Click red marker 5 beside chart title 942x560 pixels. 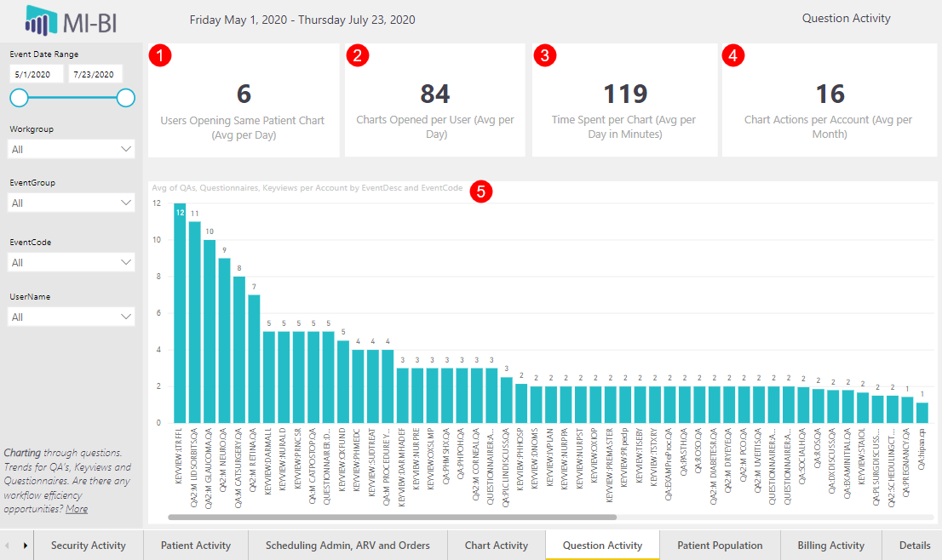(x=481, y=191)
